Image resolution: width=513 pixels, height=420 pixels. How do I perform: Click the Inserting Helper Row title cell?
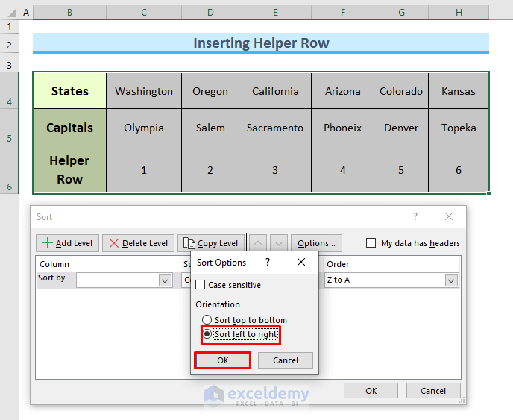click(x=261, y=43)
